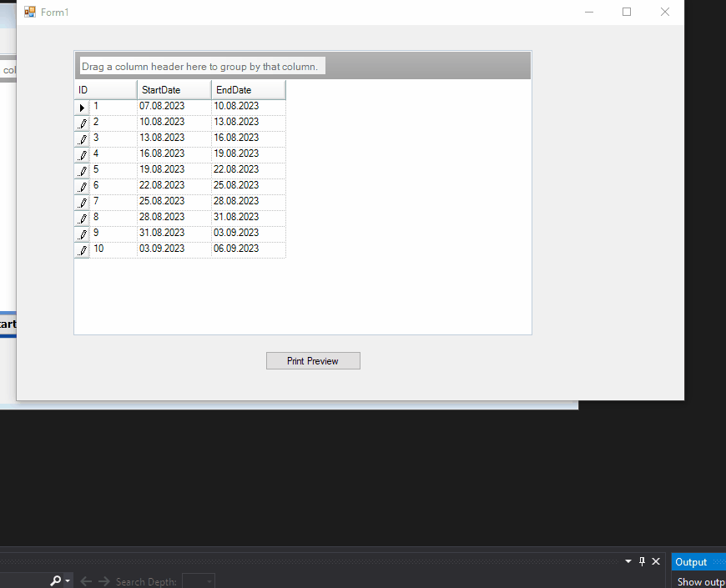Sort the grid by the StartDate column header
Viewport: 726px width, 588px height.
click(x=173, y=89)
